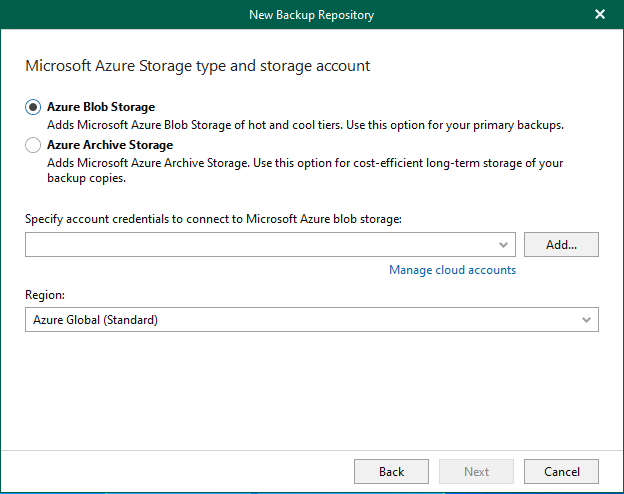This screenshot has width=624, height=494.
Task: Expand the Region dropdown arrow
Action: click(586, 320)
